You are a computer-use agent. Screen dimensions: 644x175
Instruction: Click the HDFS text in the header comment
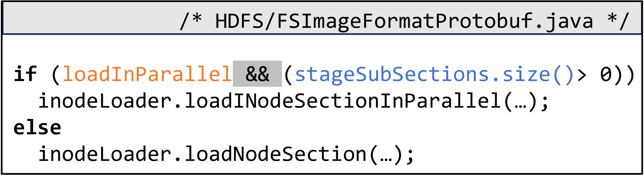[239, 21]
